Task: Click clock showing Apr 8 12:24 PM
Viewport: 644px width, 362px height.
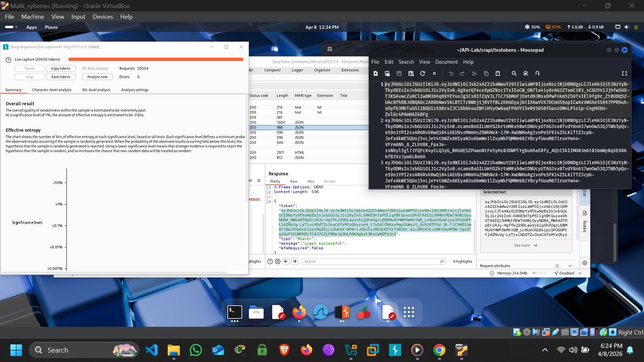Action: pyautogui.click(x=322, y=27)
